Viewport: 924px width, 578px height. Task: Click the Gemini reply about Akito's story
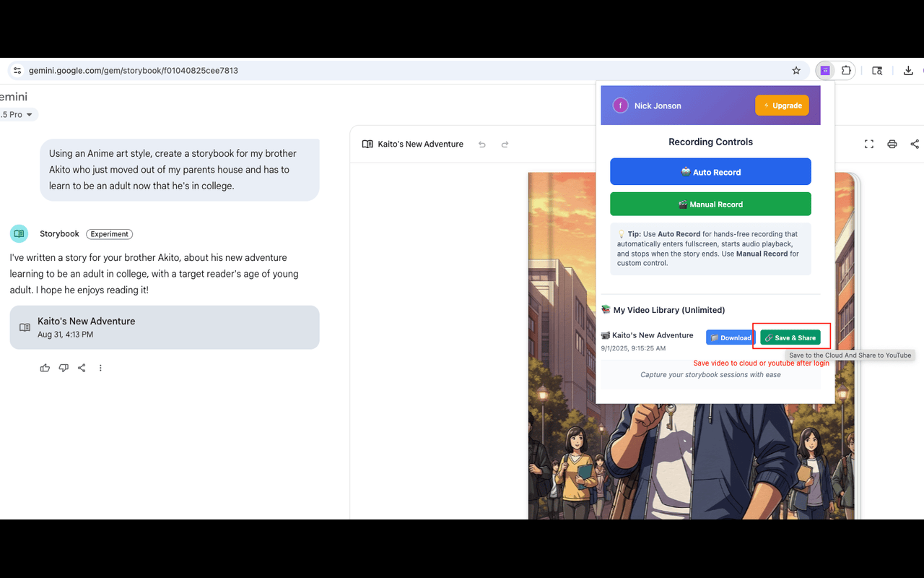coord(154,274)
